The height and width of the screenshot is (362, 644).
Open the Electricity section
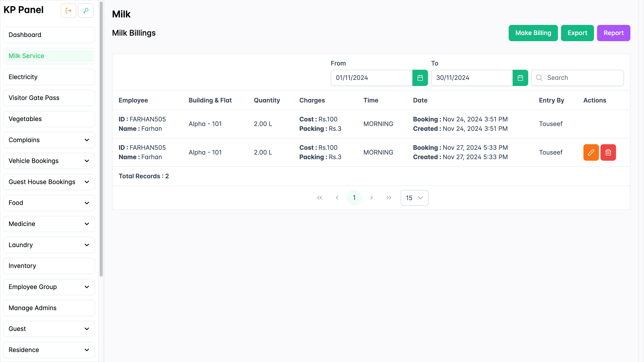tap(49, 77)
